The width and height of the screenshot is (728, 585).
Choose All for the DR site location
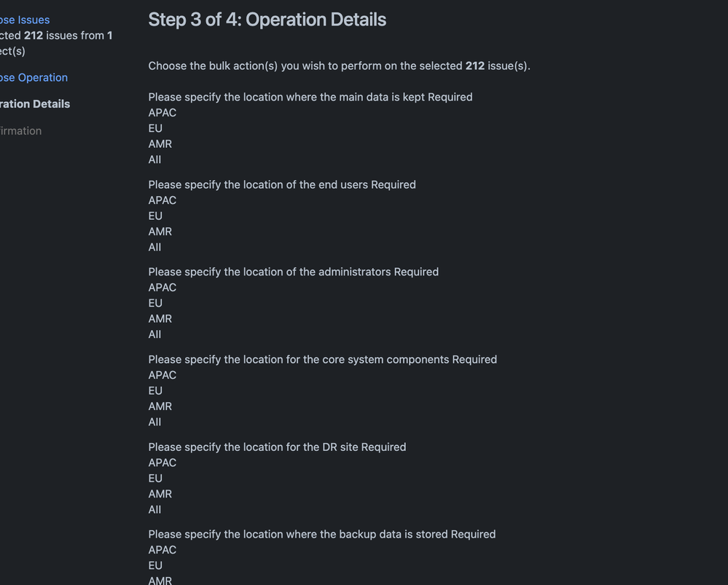coord(154,509)
